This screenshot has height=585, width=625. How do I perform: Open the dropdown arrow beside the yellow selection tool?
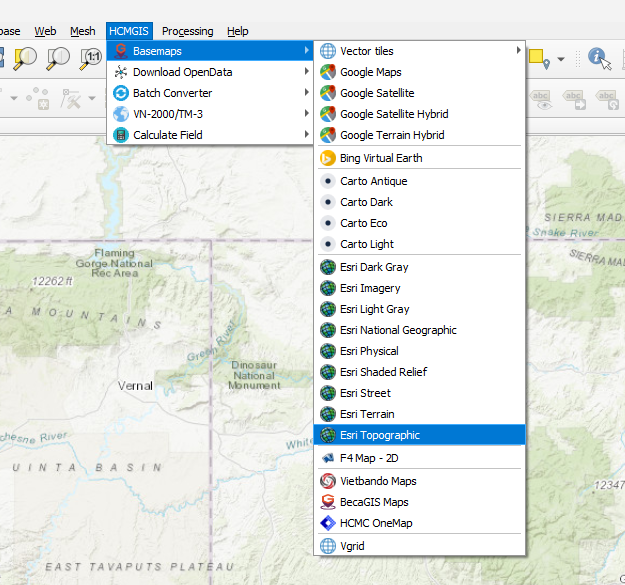560,59
